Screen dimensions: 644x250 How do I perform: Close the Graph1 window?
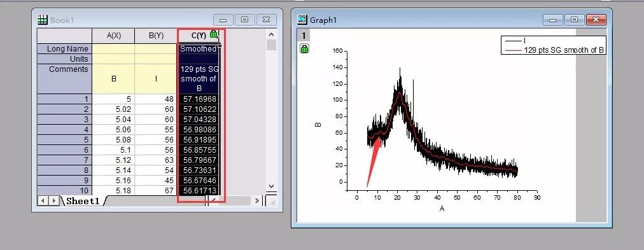tap(596, 20)
